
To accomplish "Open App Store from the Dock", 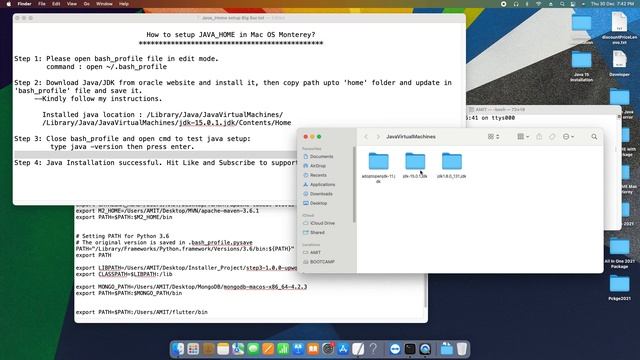I will click(x=343, y=349).
